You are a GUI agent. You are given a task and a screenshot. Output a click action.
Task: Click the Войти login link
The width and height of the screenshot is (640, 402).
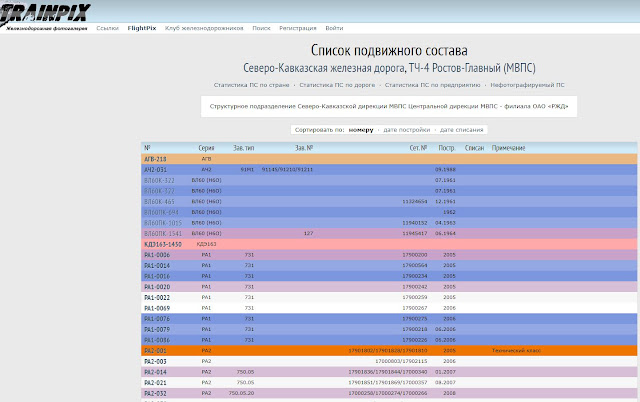[334, 28]
